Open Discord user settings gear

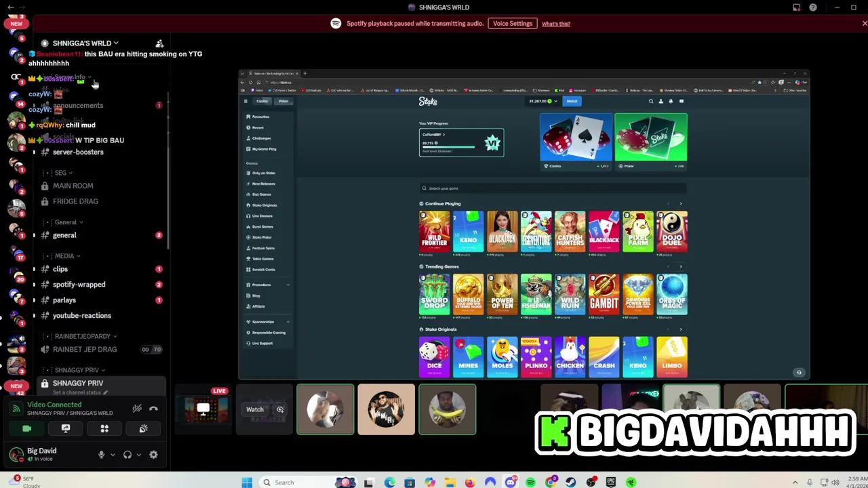153,455
